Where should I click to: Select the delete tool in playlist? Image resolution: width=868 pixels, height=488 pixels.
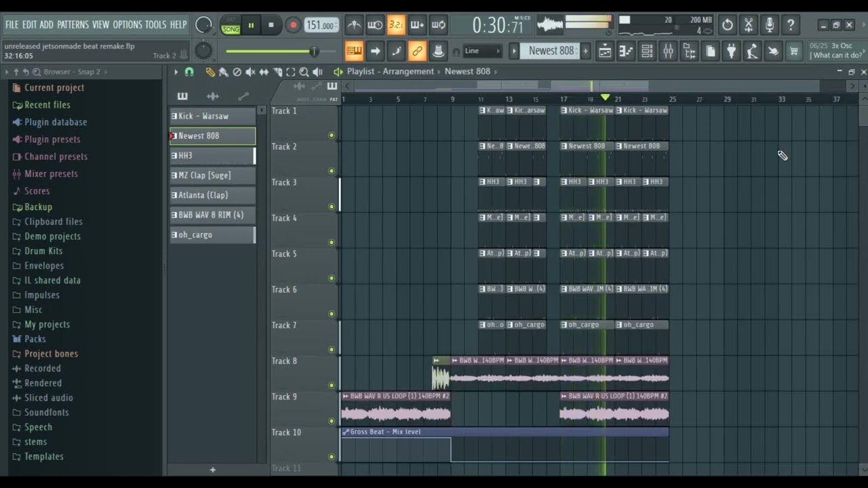[237, 72]
